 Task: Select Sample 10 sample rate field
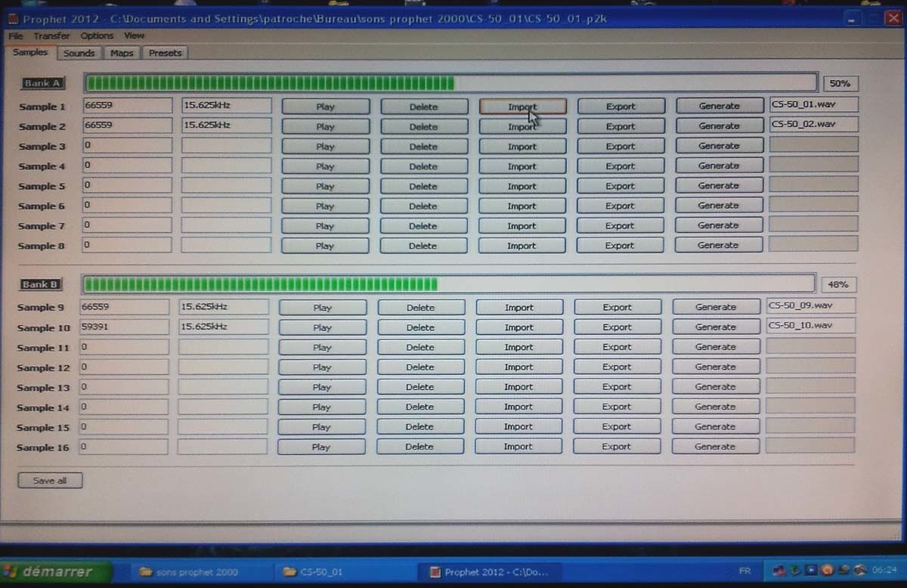(x=224, y=326)
